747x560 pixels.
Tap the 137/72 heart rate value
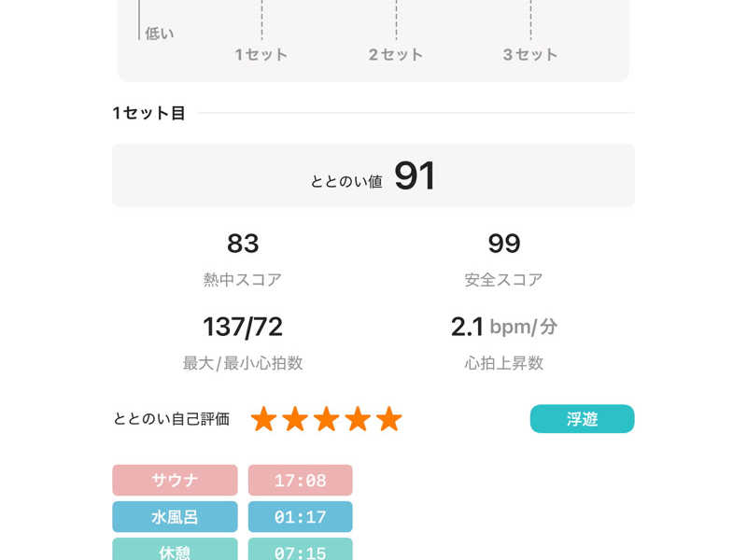click(x=243, y=327)
